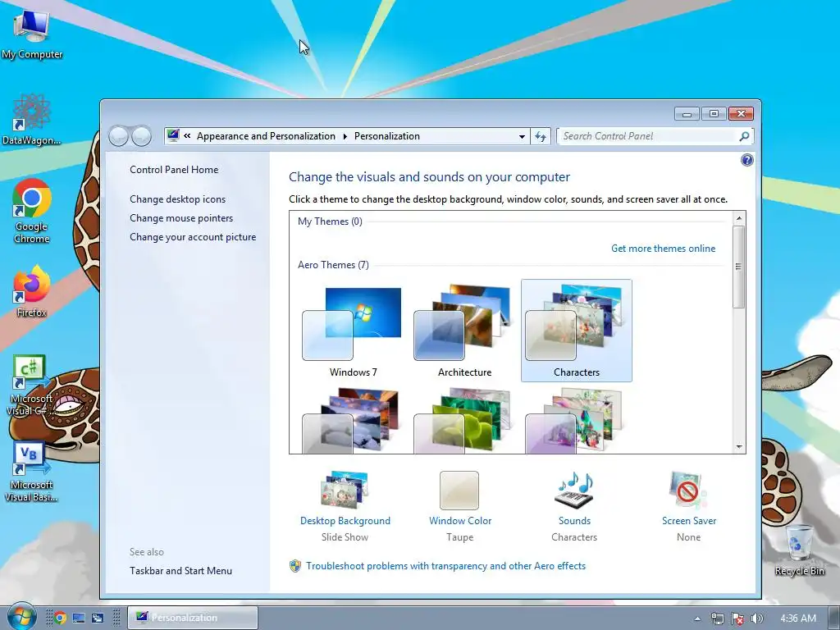Click the My Themes (0) group header

pyautogui.click(x=330, y=221)
